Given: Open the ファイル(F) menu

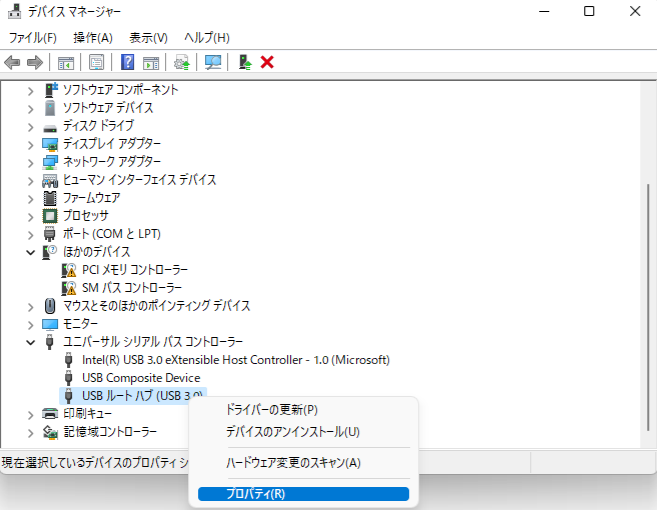Looking at the screenshot, I should click(33, 38).
